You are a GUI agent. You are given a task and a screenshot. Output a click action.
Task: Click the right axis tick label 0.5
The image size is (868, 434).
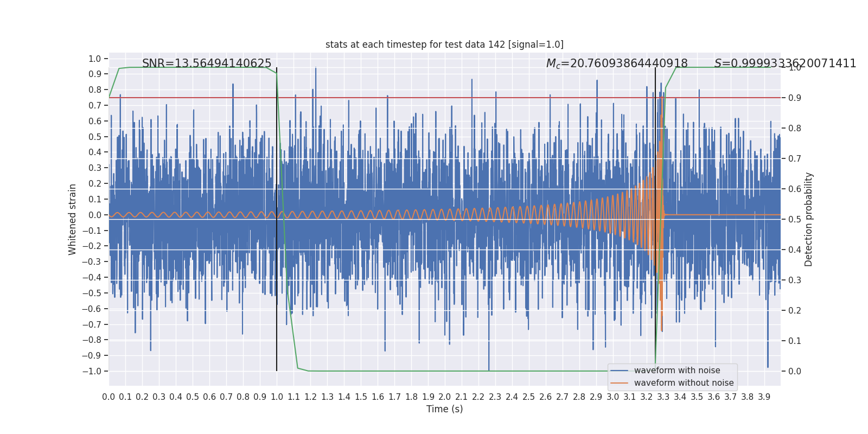(x=795, y=219)
